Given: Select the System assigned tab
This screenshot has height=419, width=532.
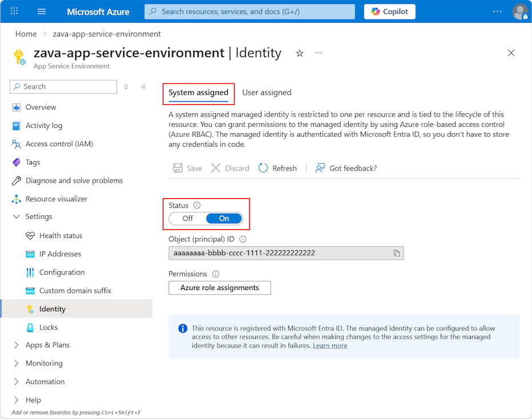Looking at the screenshot, I should click(198, 92).
